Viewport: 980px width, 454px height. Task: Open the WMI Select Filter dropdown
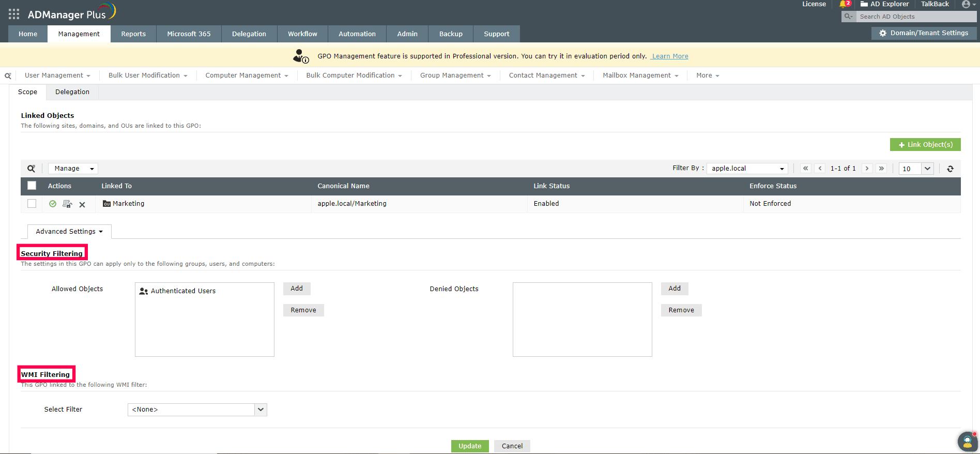[x=197, y=410]
